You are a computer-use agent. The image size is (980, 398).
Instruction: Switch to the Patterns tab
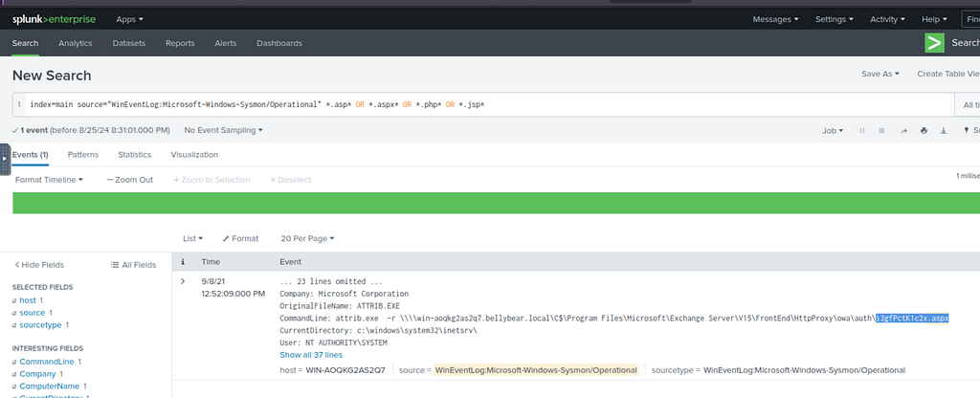pos(82,154)
